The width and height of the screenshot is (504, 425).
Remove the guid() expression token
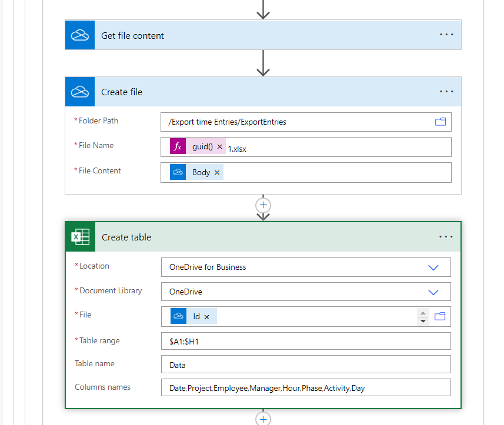point(220,147)
